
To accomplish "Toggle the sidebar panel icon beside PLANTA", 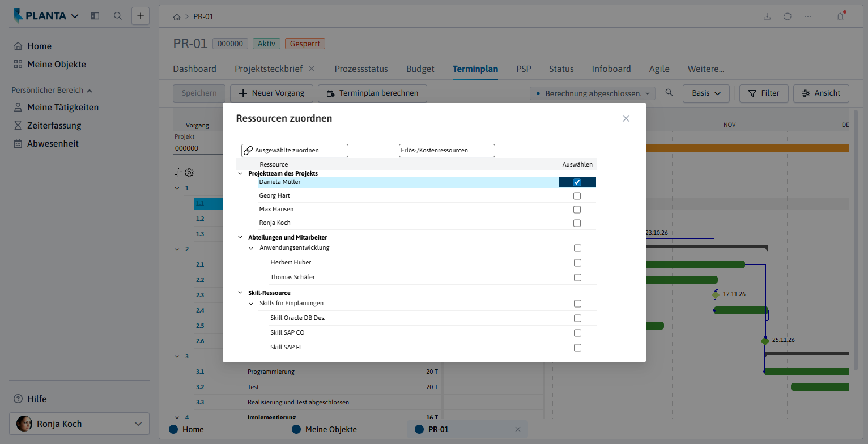I will (95, 16).
